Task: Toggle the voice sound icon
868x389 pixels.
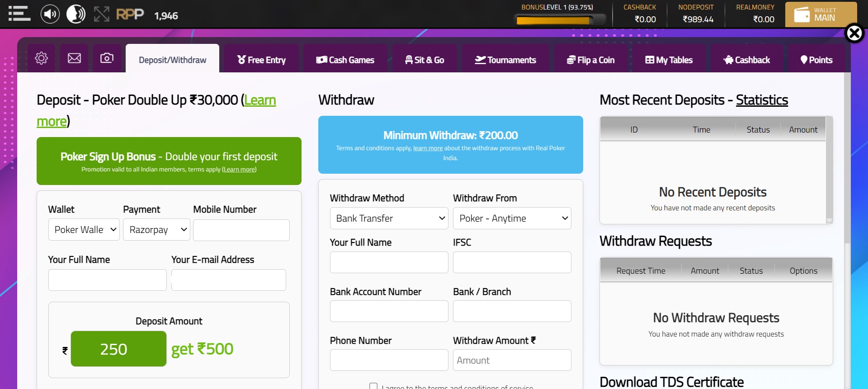Action: click(76, 14)
